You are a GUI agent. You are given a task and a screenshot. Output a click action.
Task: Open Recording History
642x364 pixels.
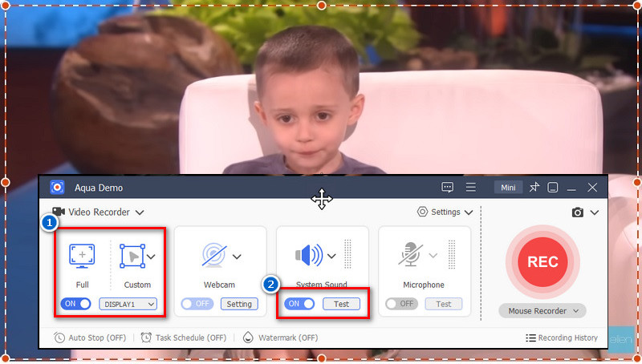pos(562,338)
